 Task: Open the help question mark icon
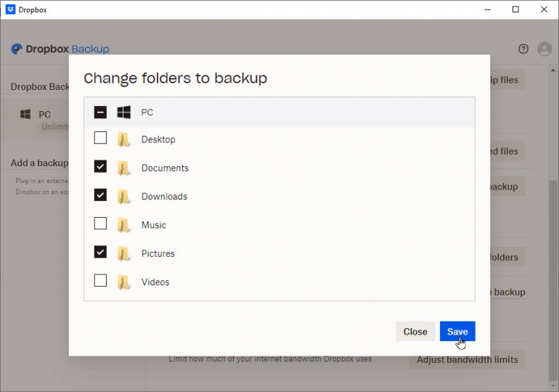coord(523,49)
